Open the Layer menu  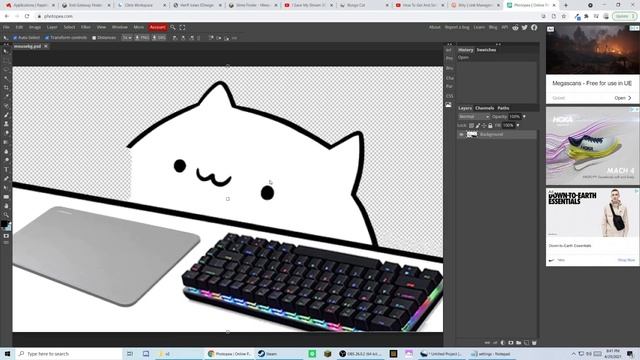pyautogui.click(x=52, y=27)
